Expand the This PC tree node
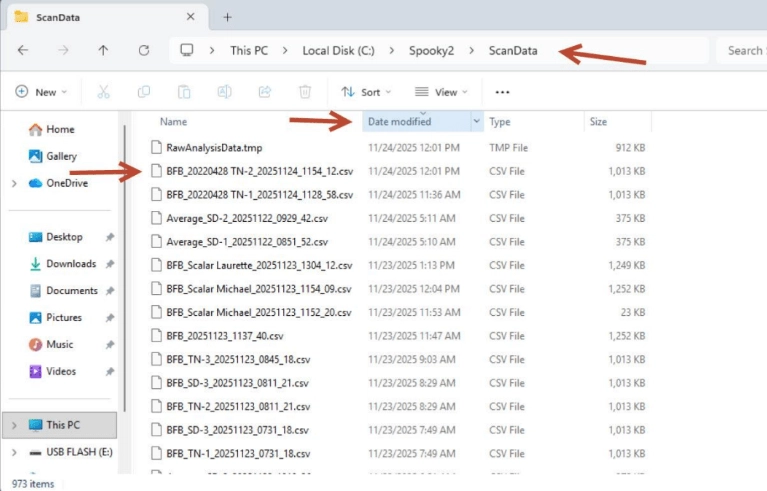The width and height of the screenshot is (767, 491). coord(13,425)
